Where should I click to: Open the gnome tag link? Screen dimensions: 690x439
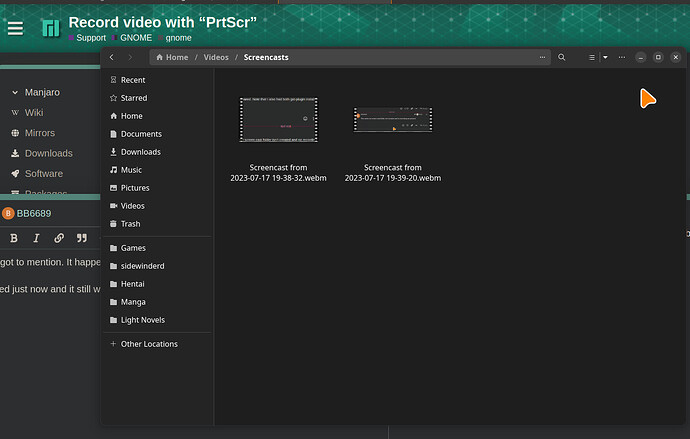(175, 38)
